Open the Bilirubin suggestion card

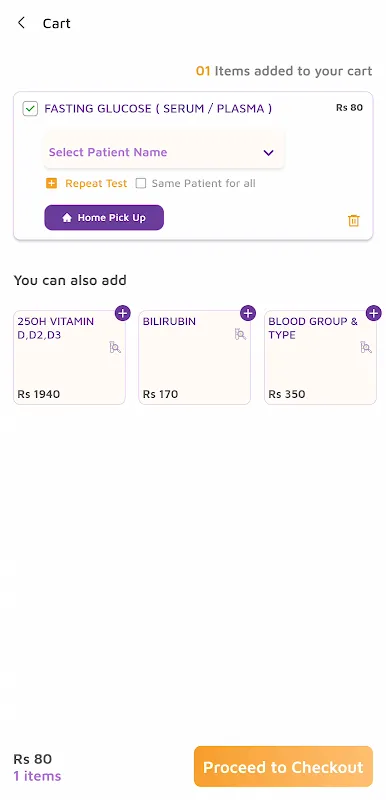pos(194,358)
